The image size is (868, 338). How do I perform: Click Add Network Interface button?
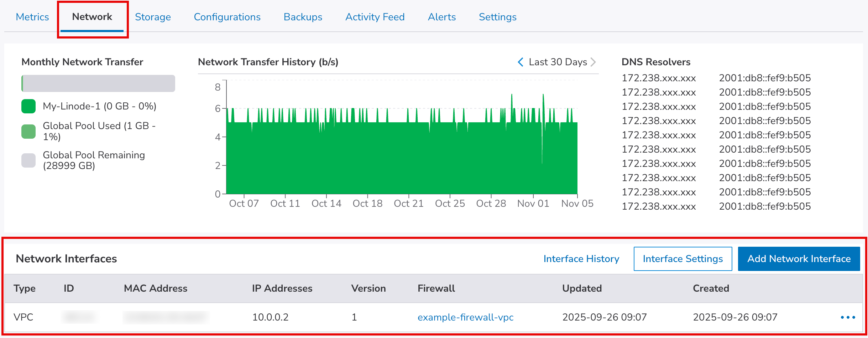pyautogui.click(x=799, y=258)
